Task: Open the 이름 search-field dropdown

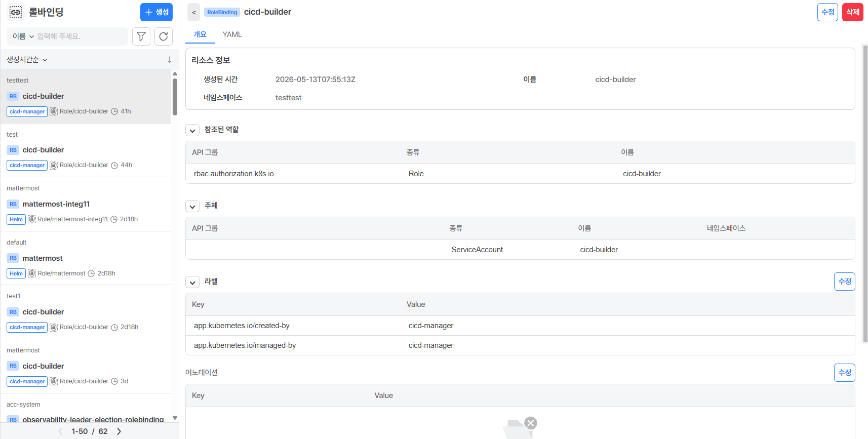Action: (x=23, y=36)
